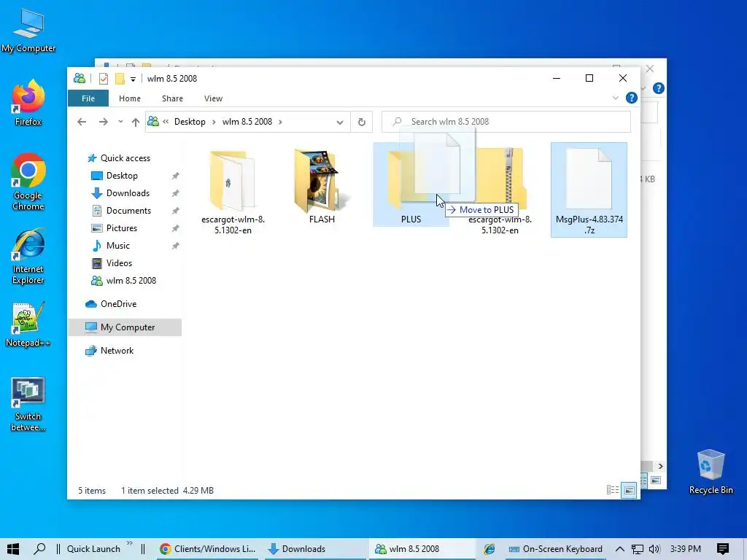Open the Share ribbon tab
747x560 pixels.
[x=172, y=98]
